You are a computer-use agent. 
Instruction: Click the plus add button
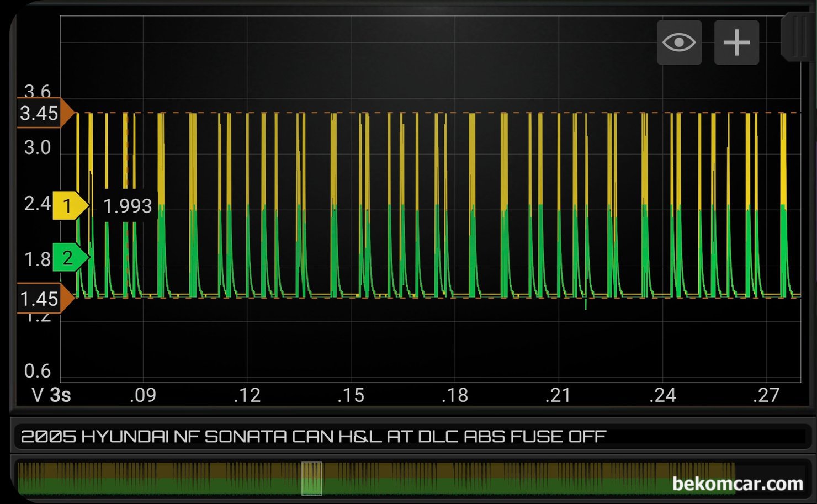pos(736,43)
